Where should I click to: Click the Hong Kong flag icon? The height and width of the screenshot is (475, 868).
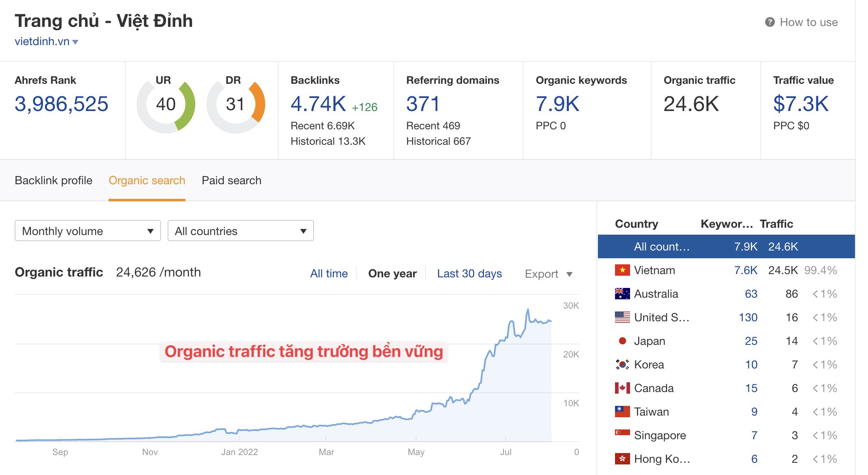[622, 459]
